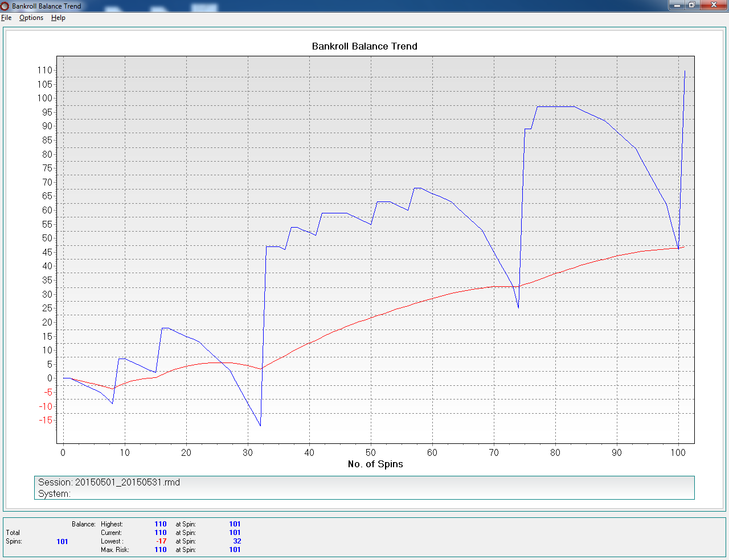The width and height of the screenshot is (729, 560).
Task: Click the x-axis label 50
Action: tap(371, 452)
